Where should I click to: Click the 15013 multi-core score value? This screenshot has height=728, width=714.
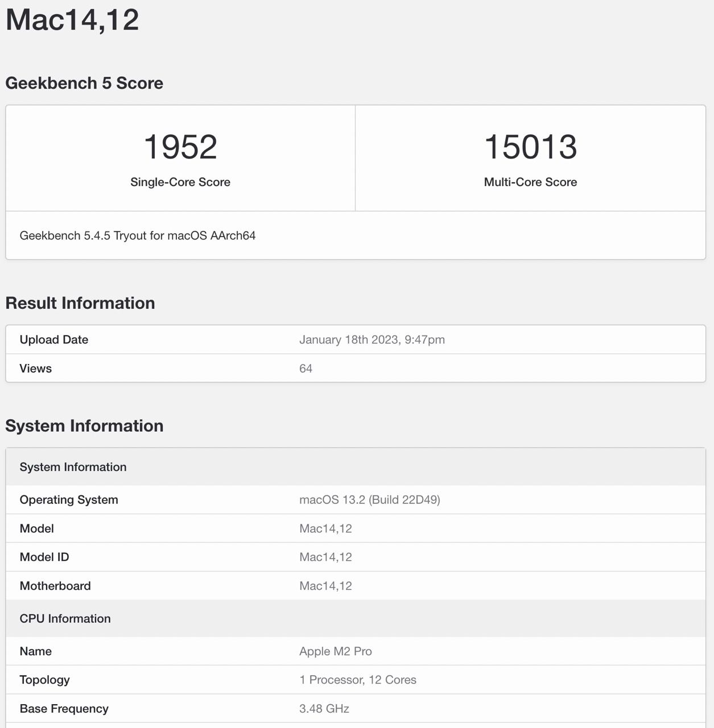[x=530, y=147]
